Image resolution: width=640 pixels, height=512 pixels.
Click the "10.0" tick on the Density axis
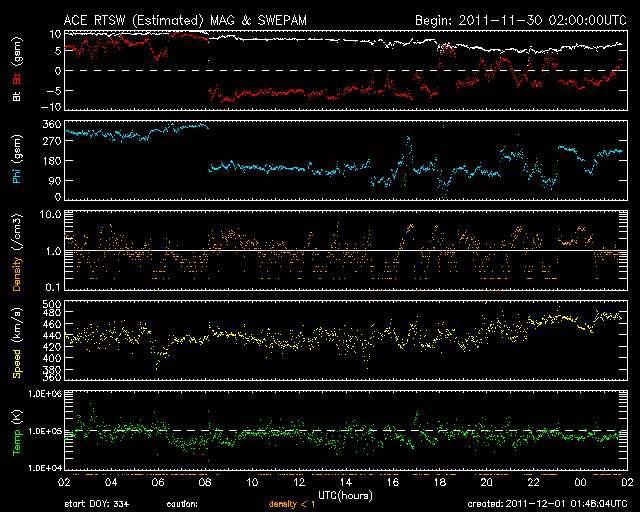[x=50, y=214]
